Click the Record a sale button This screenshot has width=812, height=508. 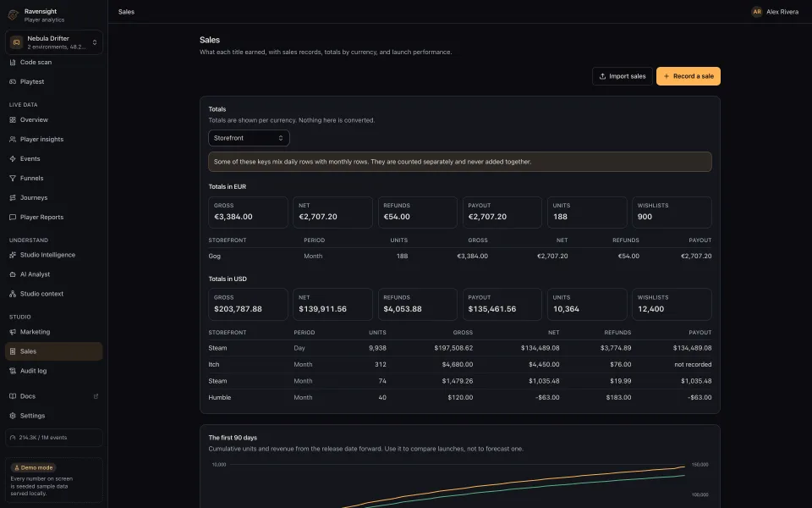pyautogui.click(x=689, y=76)
